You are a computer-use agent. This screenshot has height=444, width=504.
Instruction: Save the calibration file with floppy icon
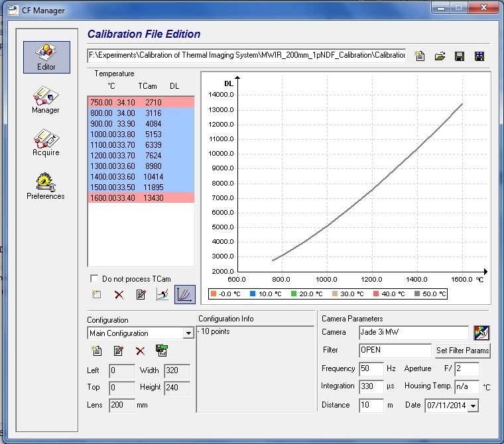[459, 56]
